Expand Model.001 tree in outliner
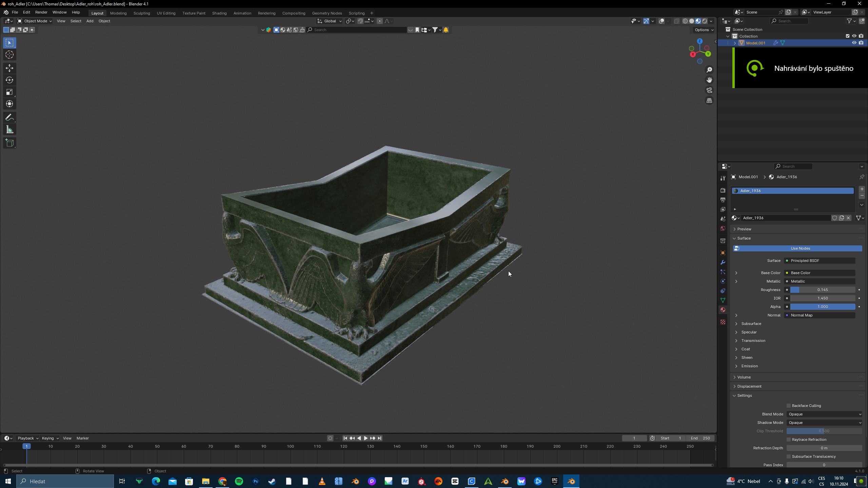 pos(735,43)
